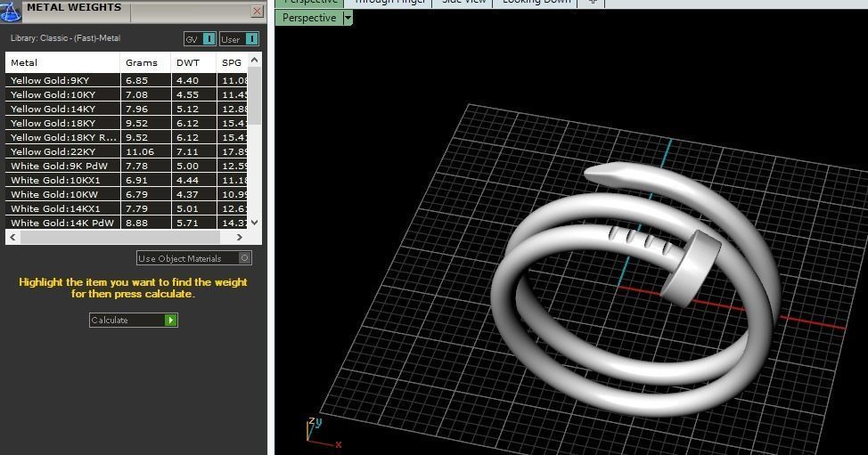Viewport: 868px width, 455px height.
Task: Click the 5.71 DWT cell
Action: (x=193, y=223)
